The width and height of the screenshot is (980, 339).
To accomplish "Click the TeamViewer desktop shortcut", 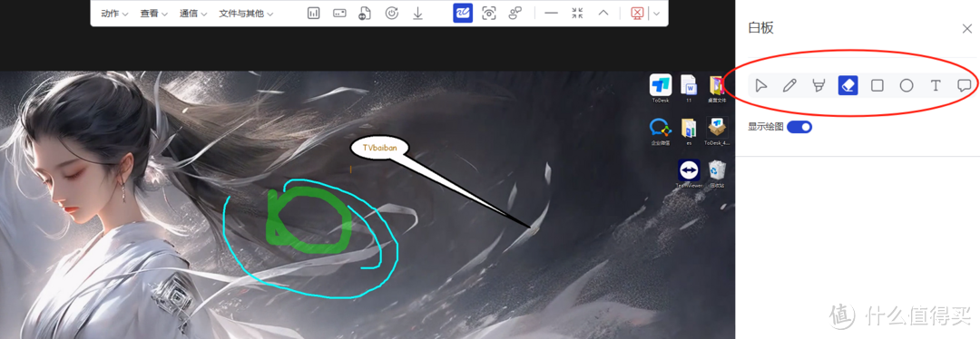I will (x=689, y=174).
